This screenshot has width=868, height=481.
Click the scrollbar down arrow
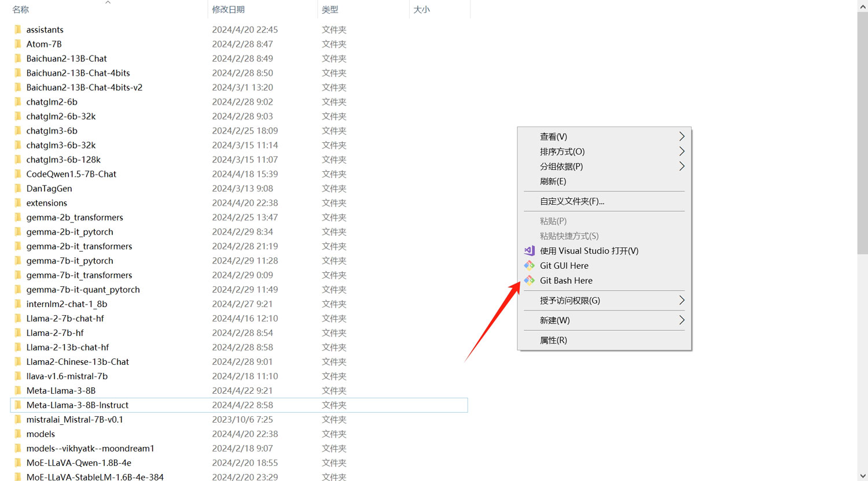click(x=862, y=475)
